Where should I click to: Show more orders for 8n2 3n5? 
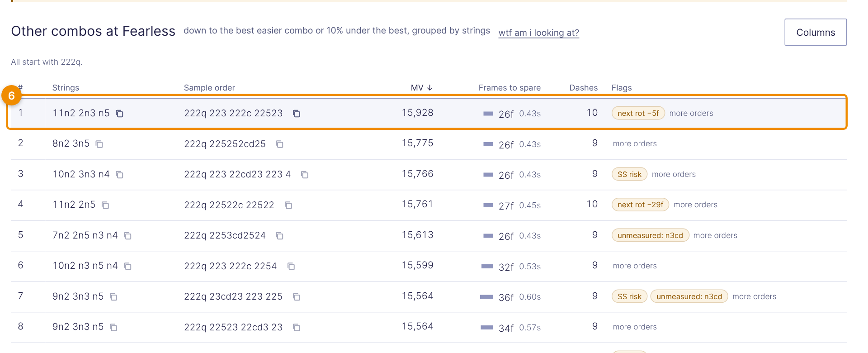coord(635,143)
